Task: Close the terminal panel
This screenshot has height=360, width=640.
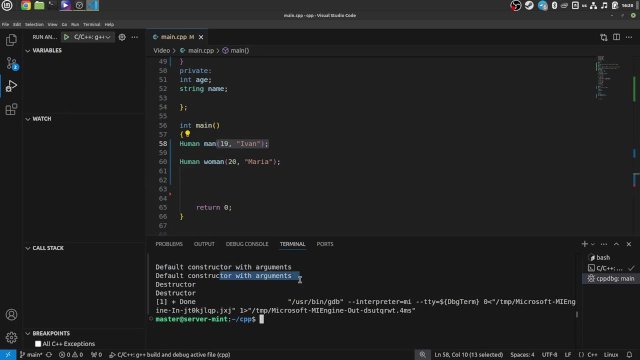Action: click(629, 244)
